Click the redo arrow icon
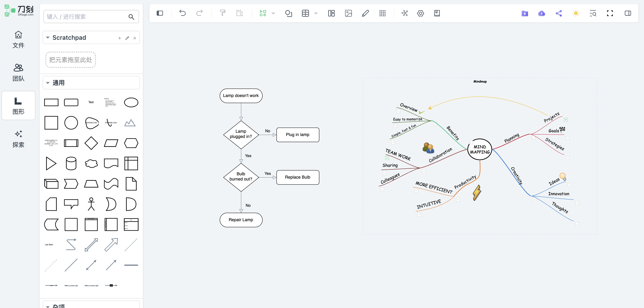The image size is (644, 308). click(x=199, y=13)
